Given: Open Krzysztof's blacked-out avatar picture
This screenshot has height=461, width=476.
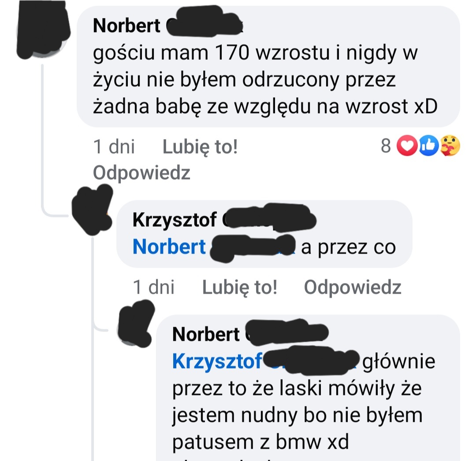Looking at the screenshot, I should (x=92, y=210).
